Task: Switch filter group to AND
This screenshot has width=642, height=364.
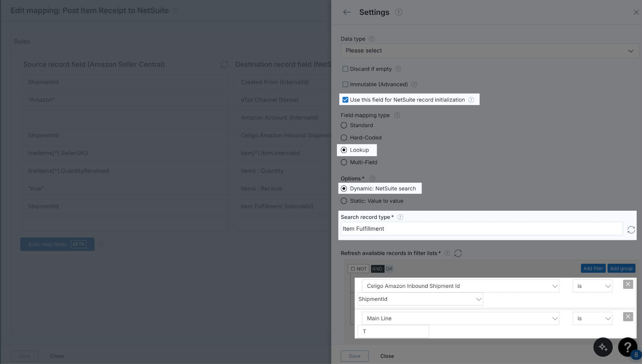Action: tap(377, 269)
